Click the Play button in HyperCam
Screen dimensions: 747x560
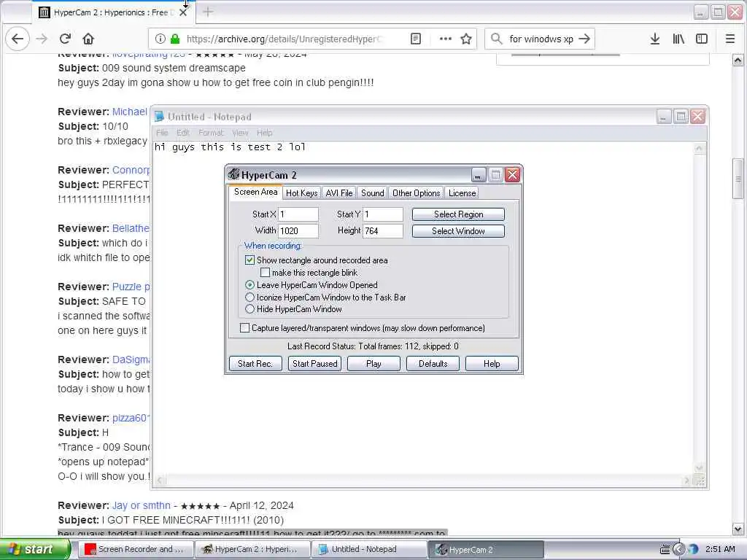373,363
